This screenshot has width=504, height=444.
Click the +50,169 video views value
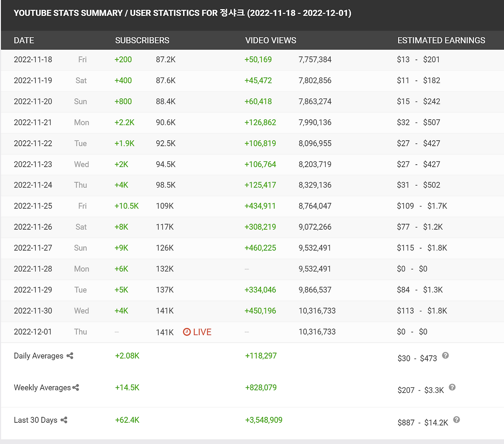coord(258,59)
